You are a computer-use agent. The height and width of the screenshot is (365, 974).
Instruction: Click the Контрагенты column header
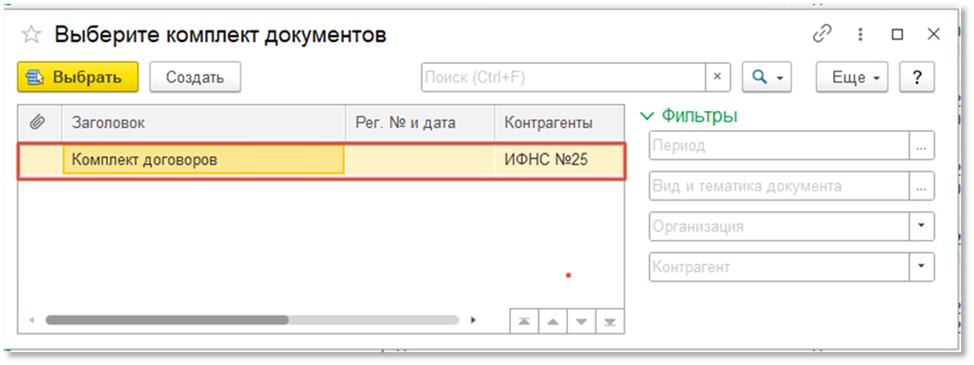559,123
